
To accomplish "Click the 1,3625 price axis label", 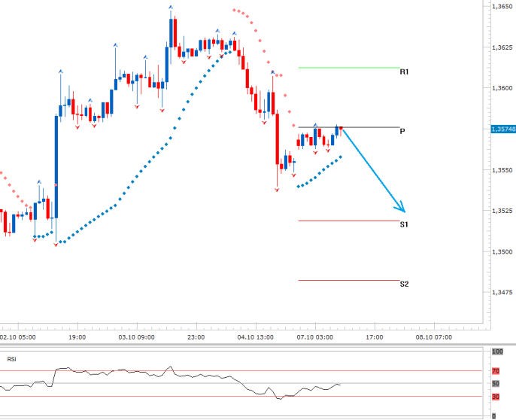I will [x=502, y=47].
